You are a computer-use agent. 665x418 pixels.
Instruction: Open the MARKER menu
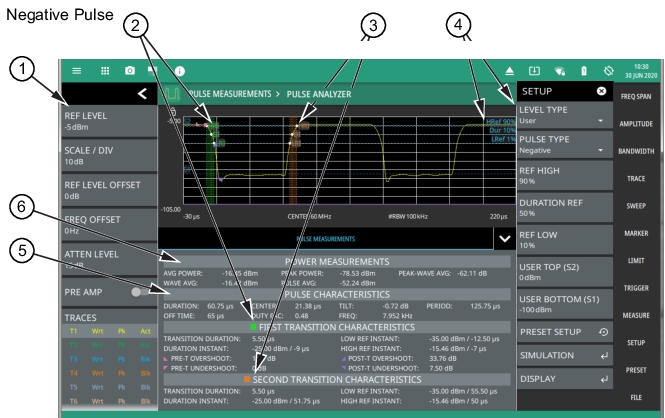point(638,231)
